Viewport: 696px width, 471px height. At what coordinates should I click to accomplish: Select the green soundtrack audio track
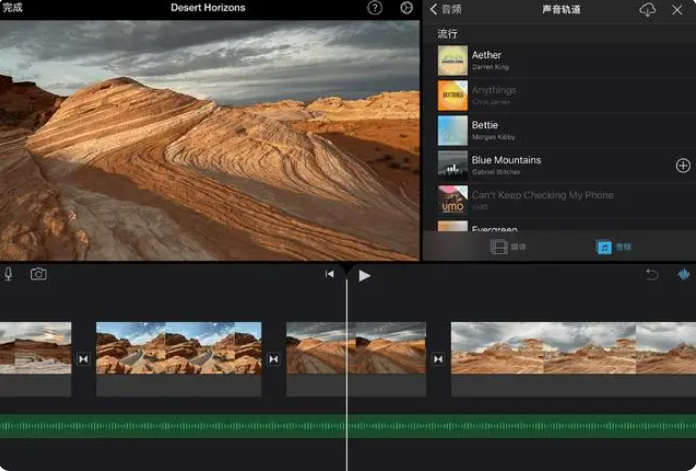348,426
